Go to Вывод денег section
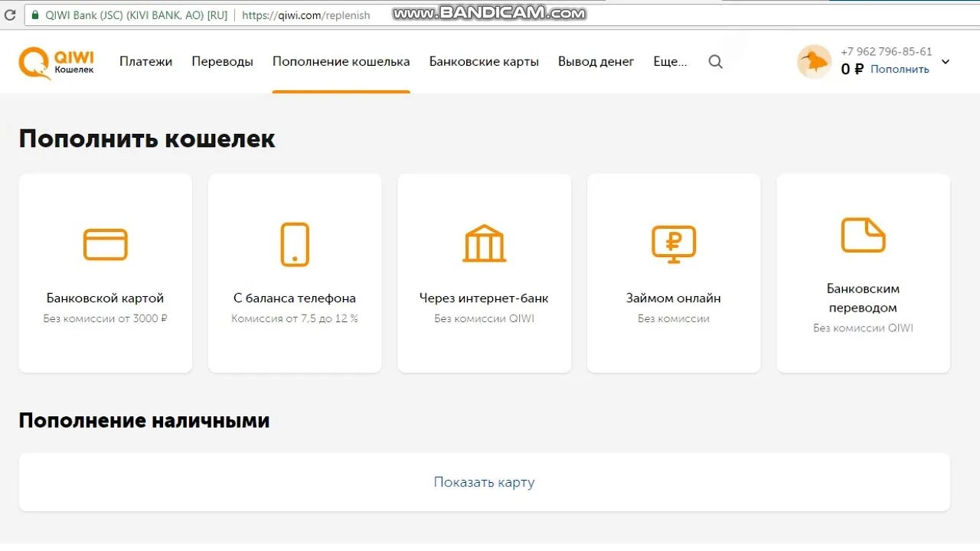The height and width of the screenshot is (551, 980). [x=596, y=62]
